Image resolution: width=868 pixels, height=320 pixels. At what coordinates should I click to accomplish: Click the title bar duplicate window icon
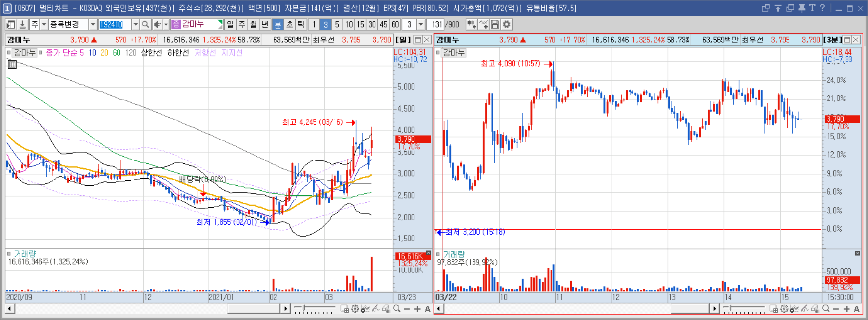tap(790, 8)
